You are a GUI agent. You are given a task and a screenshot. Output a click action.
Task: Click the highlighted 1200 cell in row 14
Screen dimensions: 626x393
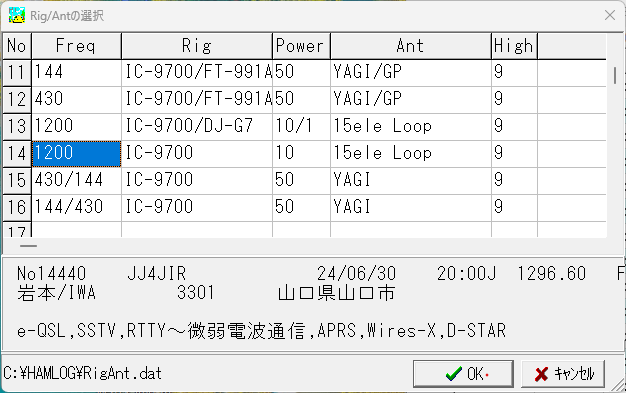(76, 153)
